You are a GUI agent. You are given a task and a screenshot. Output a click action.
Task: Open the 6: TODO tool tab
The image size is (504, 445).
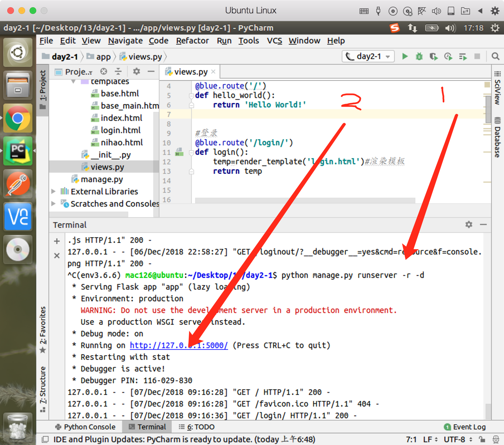pyautogui.click(x=197, y=427)
